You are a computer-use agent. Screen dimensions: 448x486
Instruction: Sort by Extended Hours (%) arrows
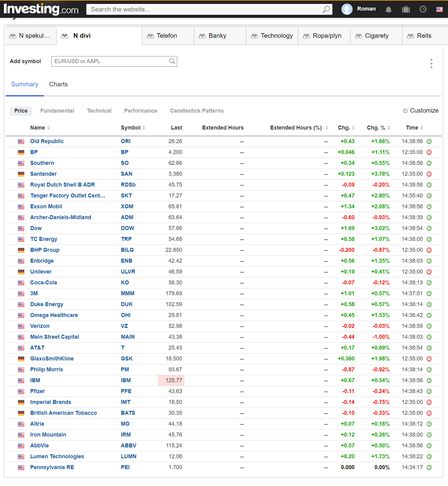[x=327, y=128]
